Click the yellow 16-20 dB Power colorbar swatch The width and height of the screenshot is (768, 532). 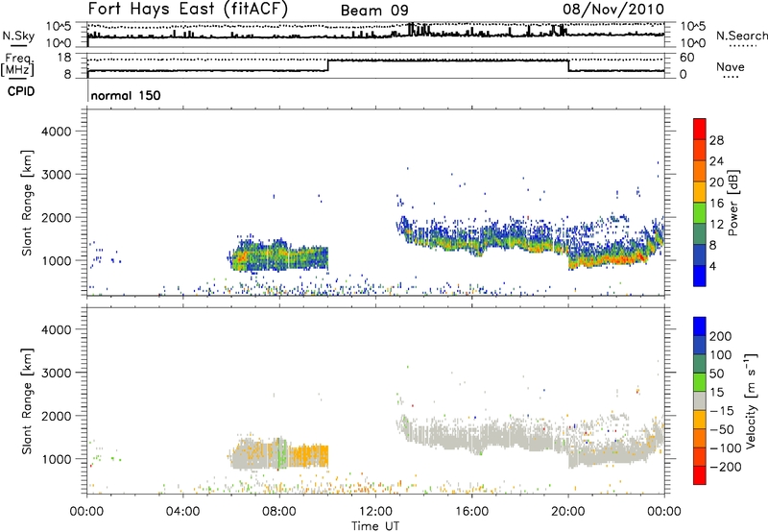[x=700, y=191]
